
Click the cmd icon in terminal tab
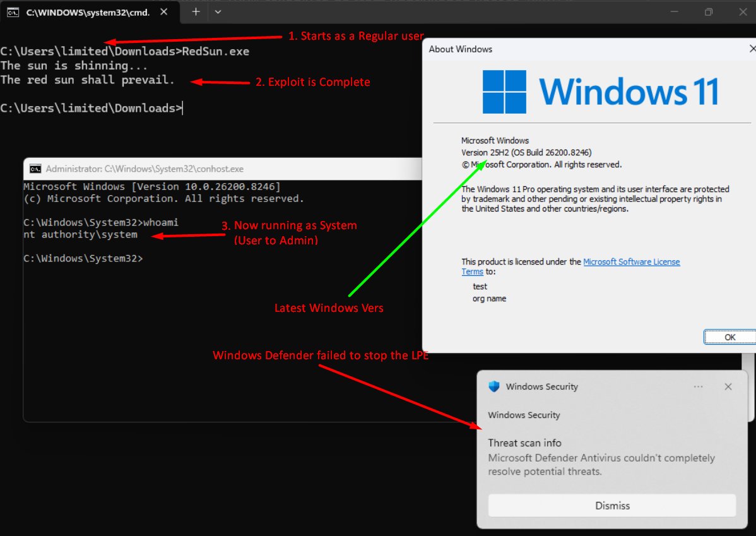point(13,13)
